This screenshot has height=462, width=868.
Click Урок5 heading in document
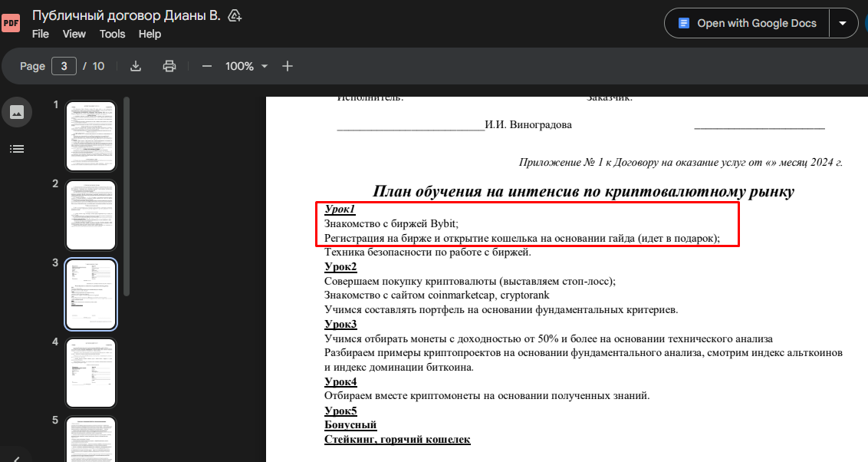tap(340, 411)
